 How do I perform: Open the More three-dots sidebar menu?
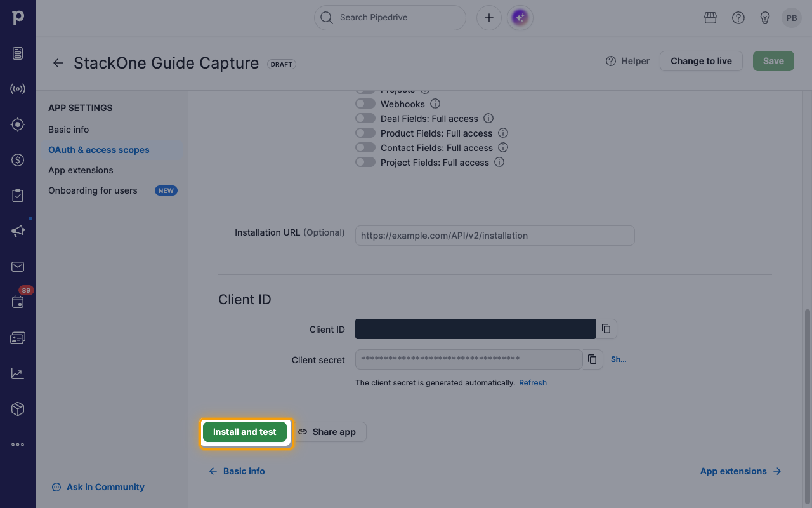(x=18, y=444)
